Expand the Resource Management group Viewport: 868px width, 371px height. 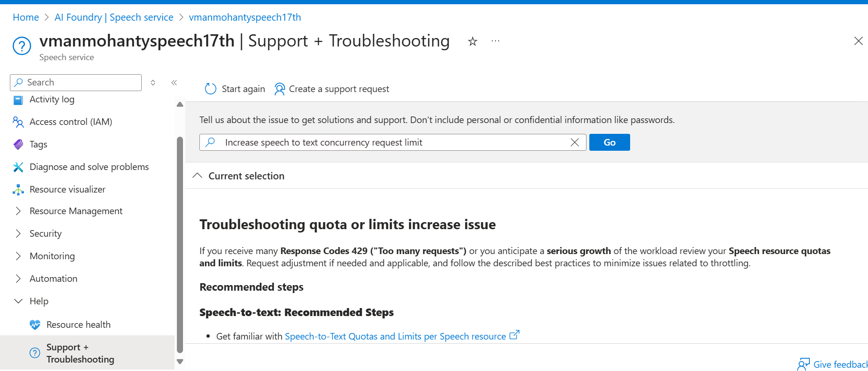coord(18,211)
